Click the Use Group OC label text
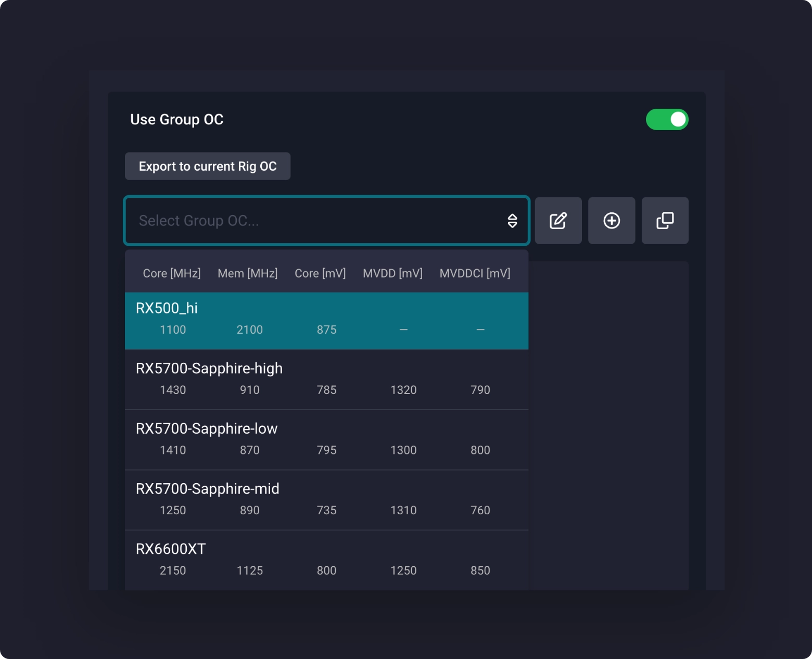Viewport: 812px width, 659px height. pyautogui.click(x=176, y=120)
